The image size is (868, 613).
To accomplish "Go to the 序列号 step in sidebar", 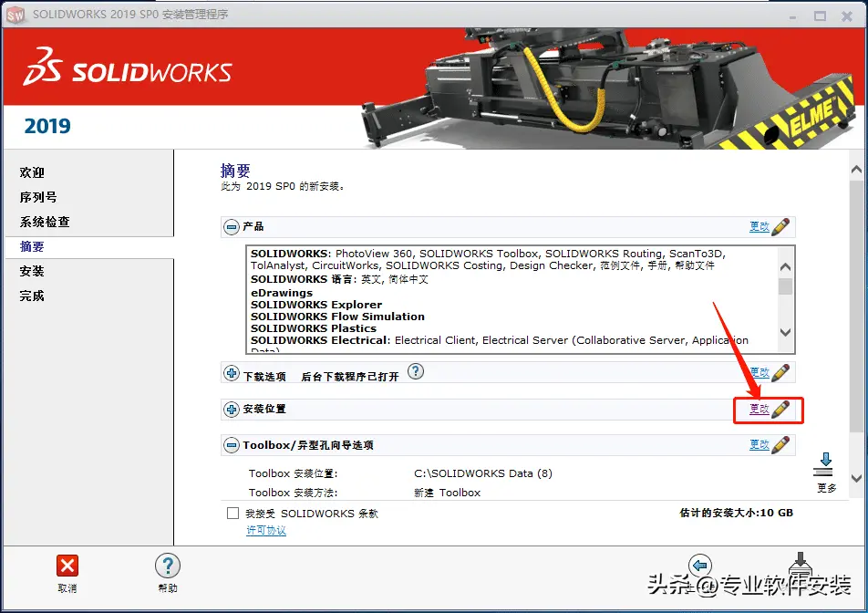I will coord(38,197).
